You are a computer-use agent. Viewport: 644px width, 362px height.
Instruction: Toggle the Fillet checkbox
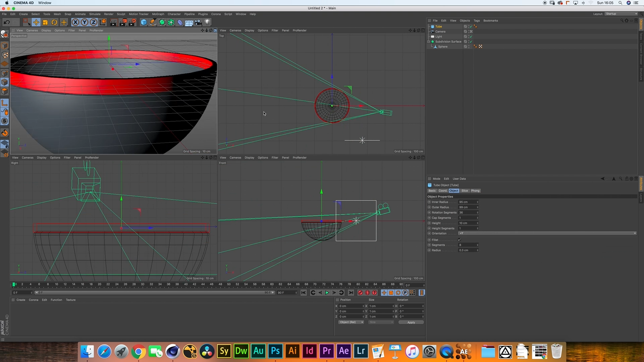click(x=460, y=240)
